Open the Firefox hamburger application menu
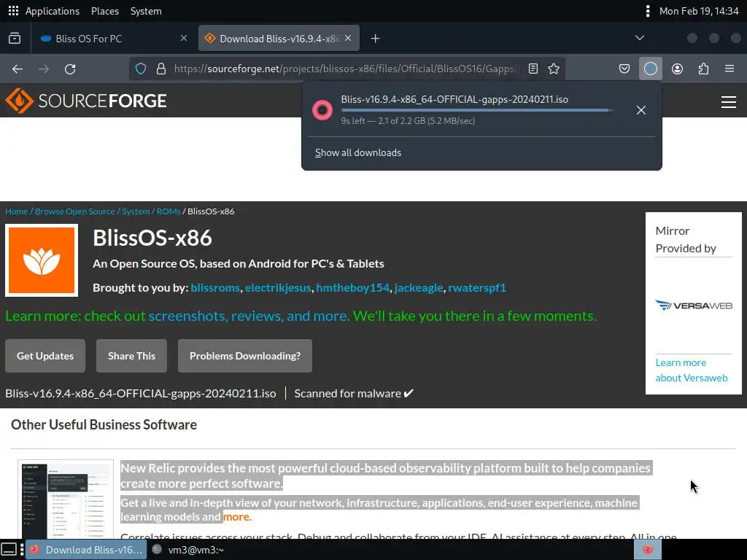The image size is (747, 560). pyautogui.click(x=729, y=69)
